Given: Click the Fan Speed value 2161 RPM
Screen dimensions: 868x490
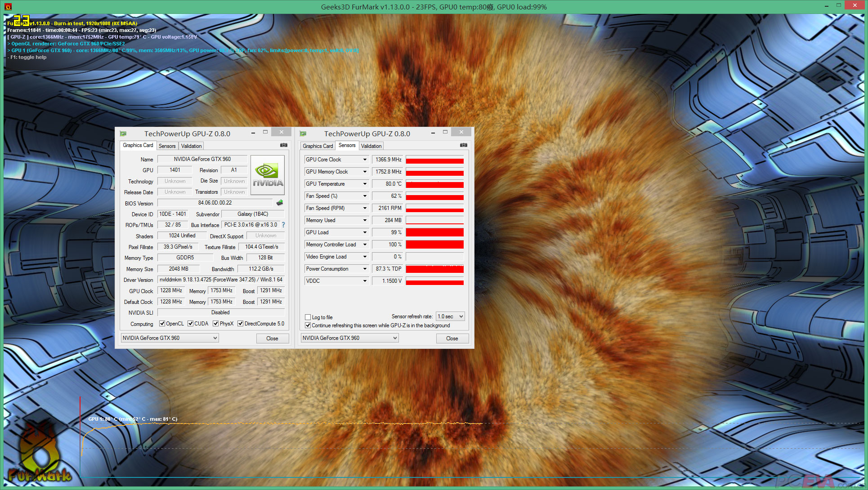Looking at the screenshot, I should pos(388,208).
